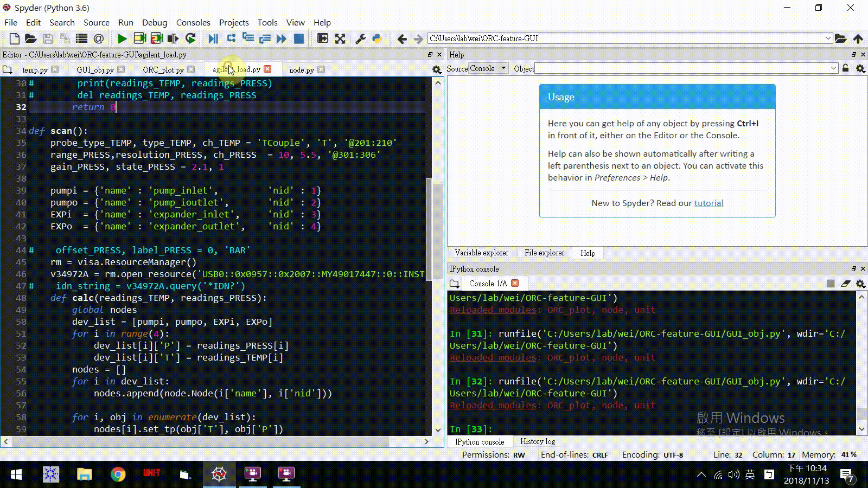Click the Debug file toolbar icon
Viewport: 868px width, 488px height.
(x=213, y=38)
